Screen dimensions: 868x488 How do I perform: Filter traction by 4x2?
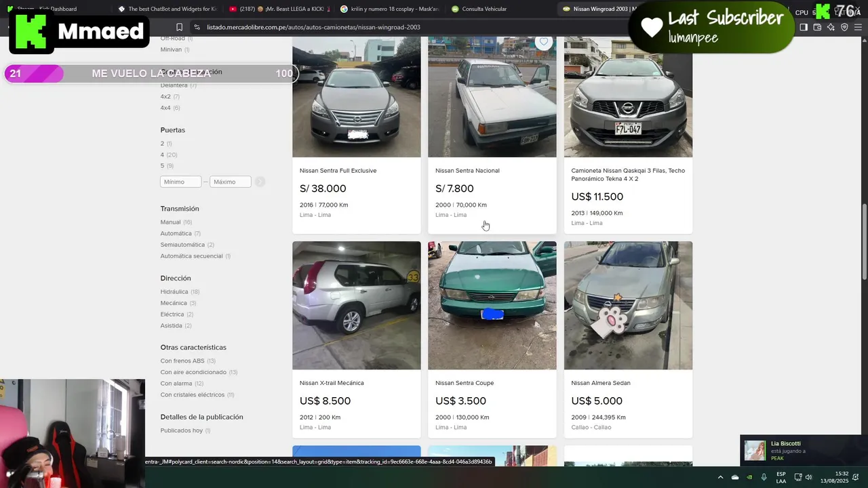click(170, 96)
